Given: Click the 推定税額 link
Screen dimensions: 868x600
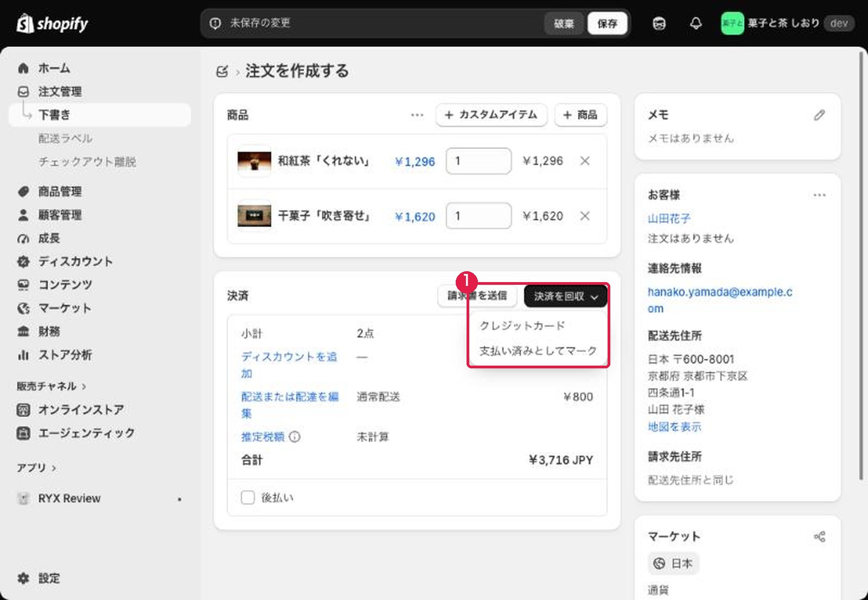Looking at the screenshot, I should 263,437.
